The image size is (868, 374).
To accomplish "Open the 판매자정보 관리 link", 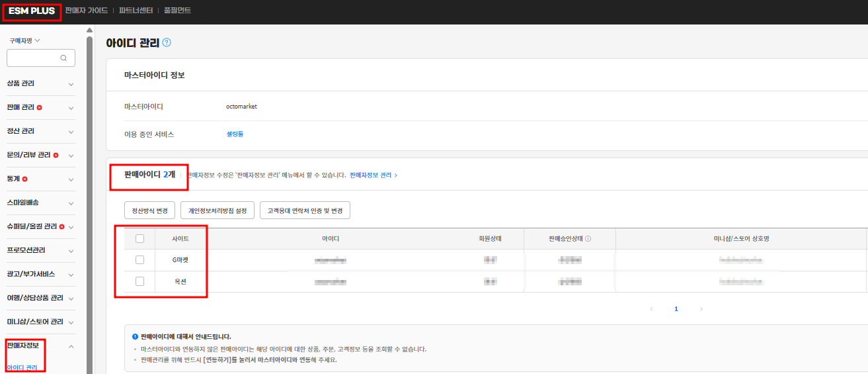I will (374, 175).
